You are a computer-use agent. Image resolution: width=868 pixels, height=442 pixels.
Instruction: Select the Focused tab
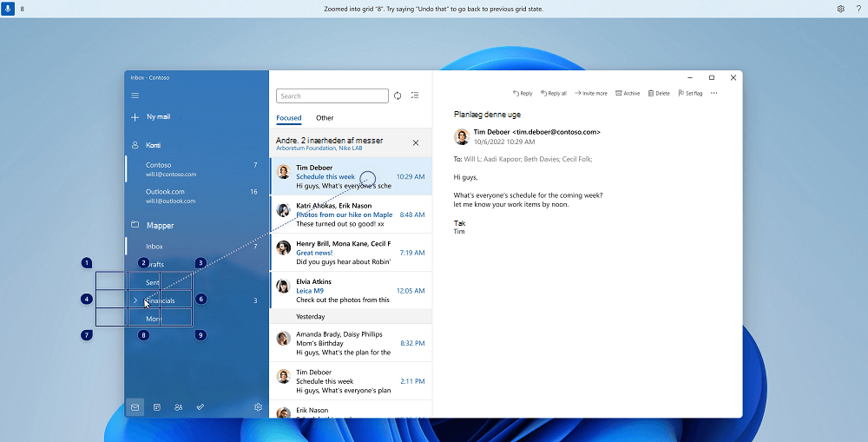[289, 118]
